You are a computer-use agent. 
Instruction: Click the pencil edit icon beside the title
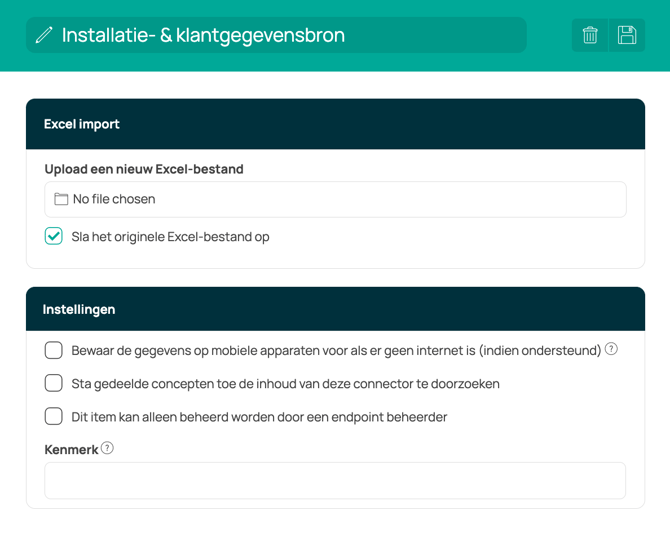point(44,35)
